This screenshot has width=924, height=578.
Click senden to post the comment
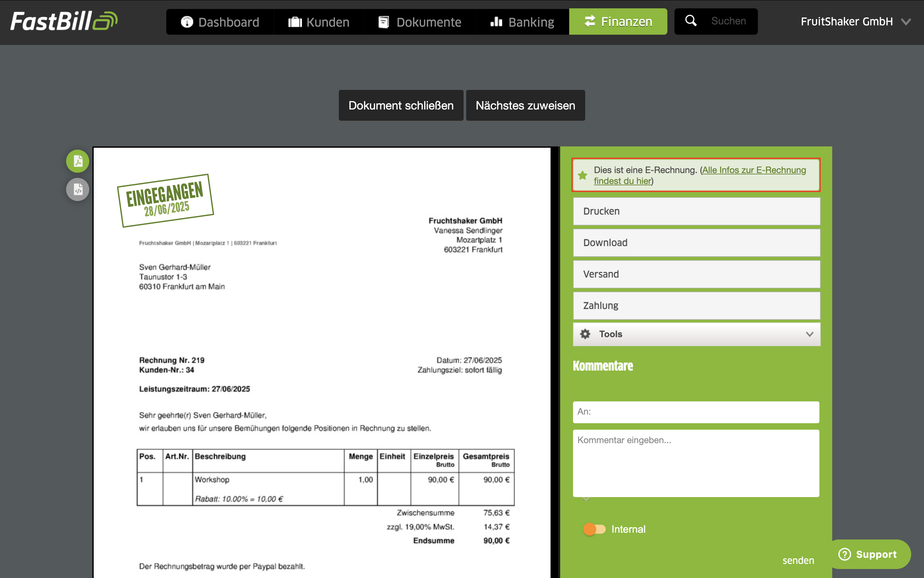point(798,560)
